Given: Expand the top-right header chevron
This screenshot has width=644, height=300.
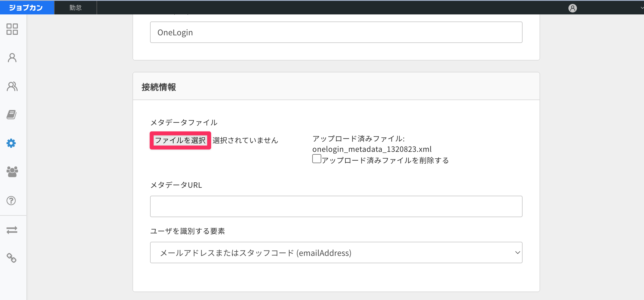Looking at the screenshot, I should pos(642,8).
